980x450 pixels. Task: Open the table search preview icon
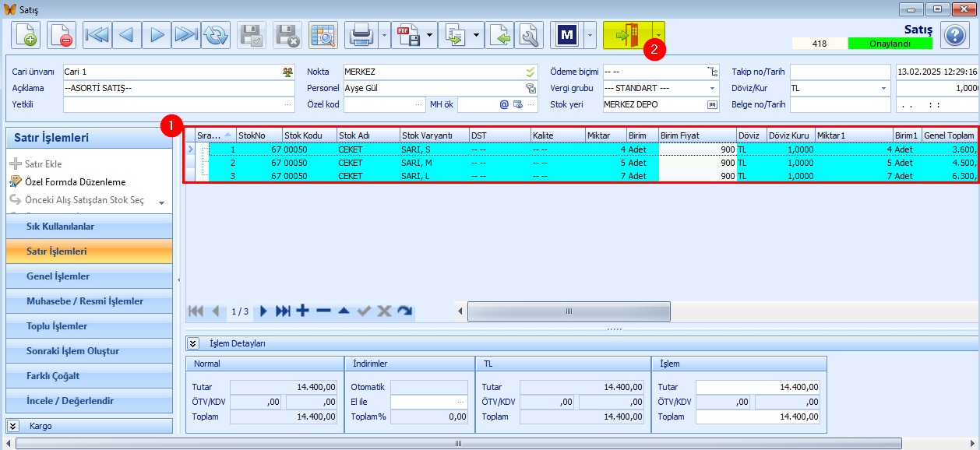click(323, 35)
